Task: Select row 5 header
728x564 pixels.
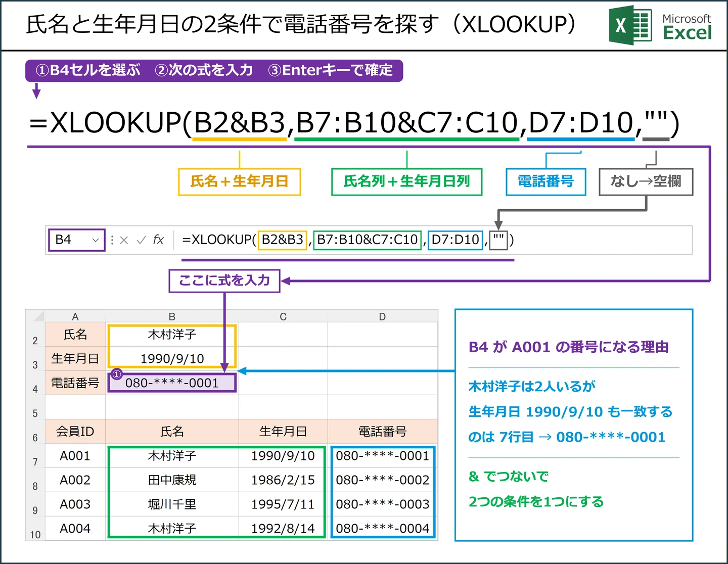Action: click(35, 407)
